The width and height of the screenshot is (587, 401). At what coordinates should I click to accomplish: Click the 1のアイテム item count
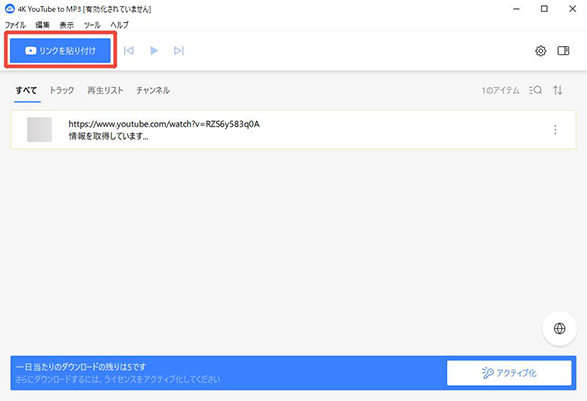pyautogui.click(x=501, y=90)
